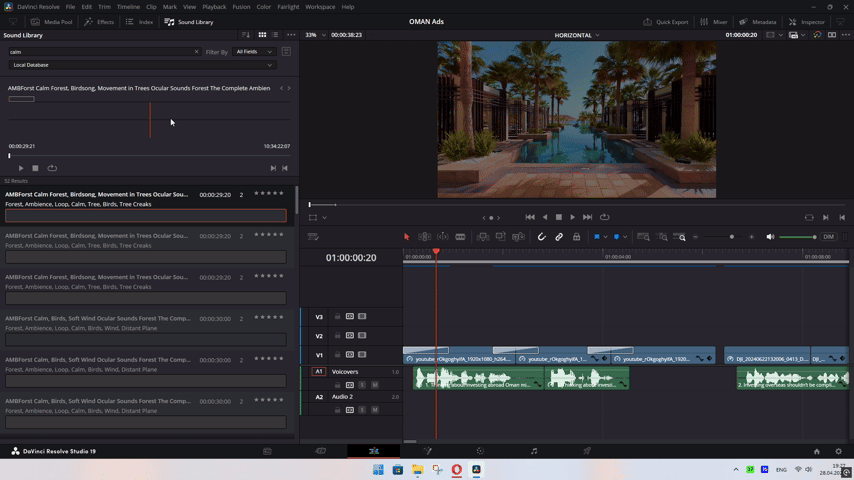Click the DIM audio button
The image size is (854, 480).
(x=828, y=237)
